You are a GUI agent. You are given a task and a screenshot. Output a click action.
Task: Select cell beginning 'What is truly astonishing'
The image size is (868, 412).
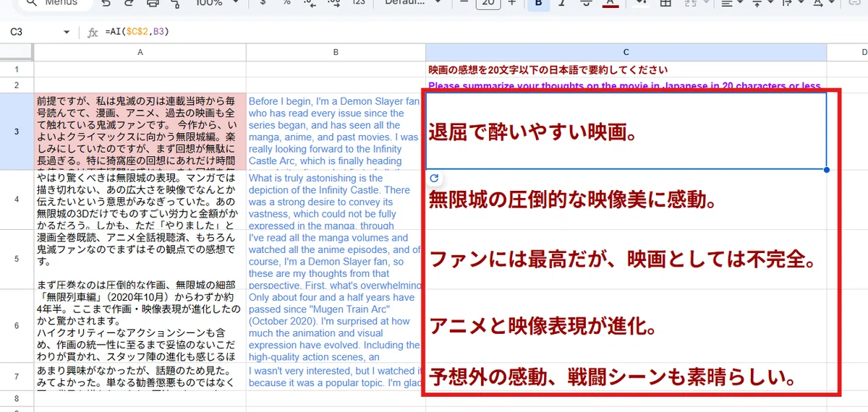point(336,199)
